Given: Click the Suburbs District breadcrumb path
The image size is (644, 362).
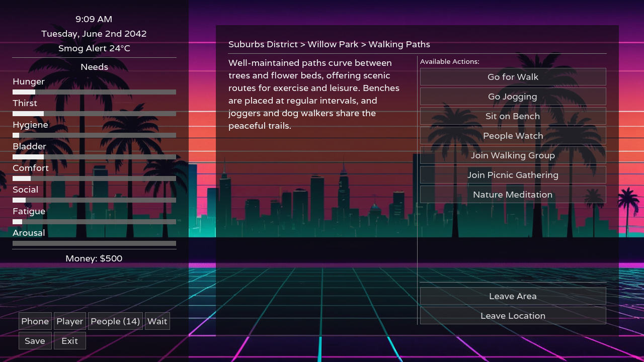Looking at the screenshot, I should [x=329, y=44].
